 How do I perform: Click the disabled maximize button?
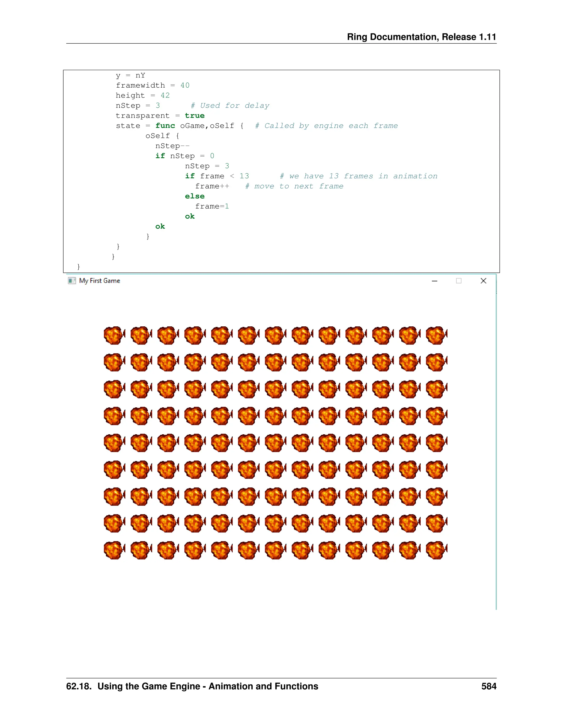pos(459,281)
